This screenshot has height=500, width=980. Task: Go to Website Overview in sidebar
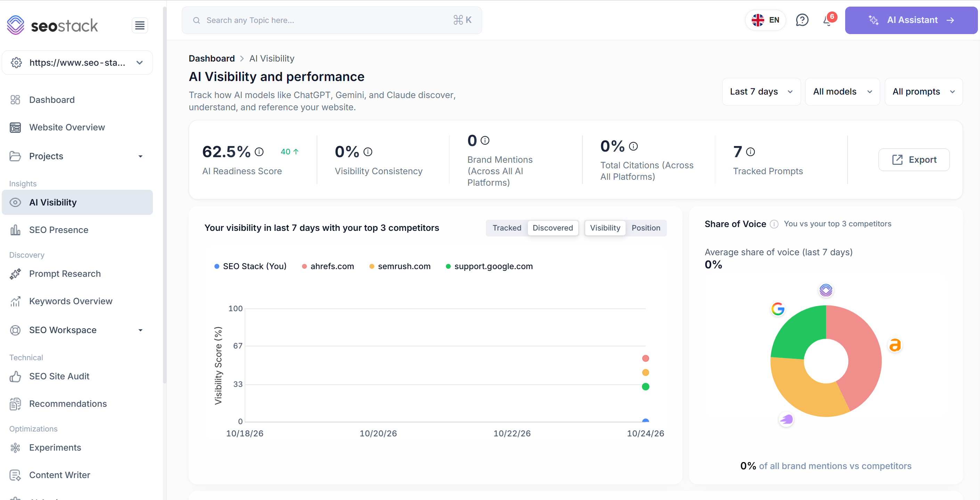pos(77,128)
